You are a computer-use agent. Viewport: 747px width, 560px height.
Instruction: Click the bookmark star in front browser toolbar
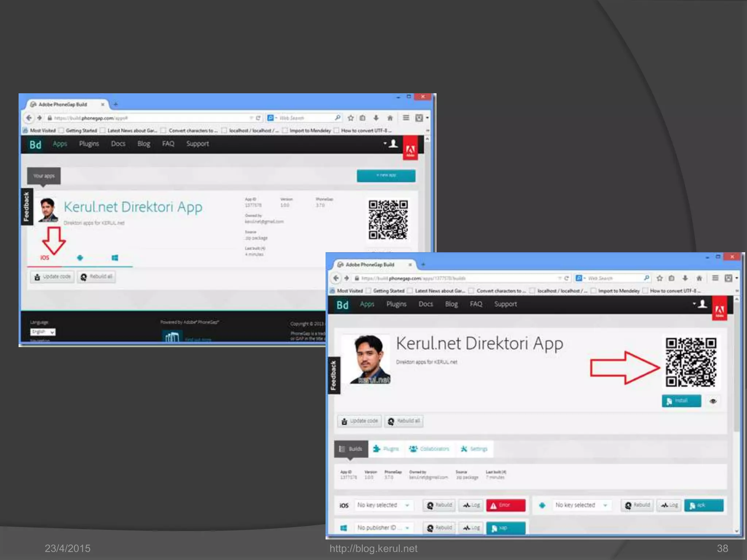coord(659,278)
